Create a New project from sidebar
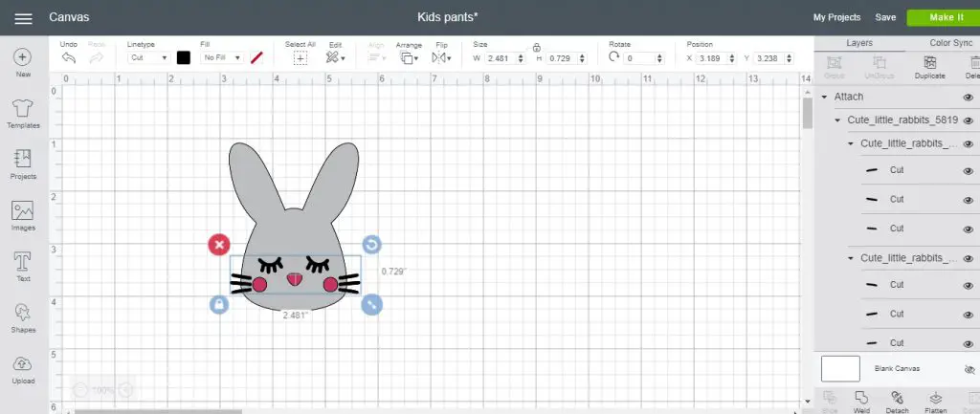Image resolution: width=980 pixels, height=414 pixels. click(x=23, y=63)
